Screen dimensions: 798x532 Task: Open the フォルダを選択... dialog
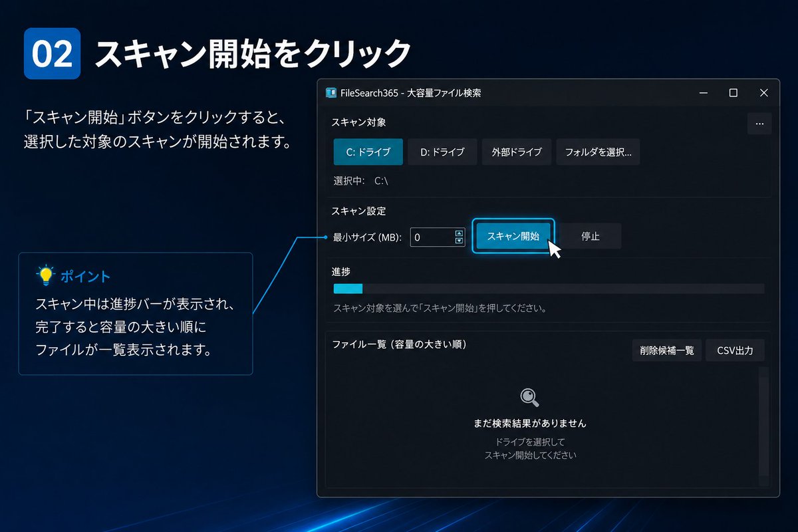pyautogui.click(x=598, y=152)
